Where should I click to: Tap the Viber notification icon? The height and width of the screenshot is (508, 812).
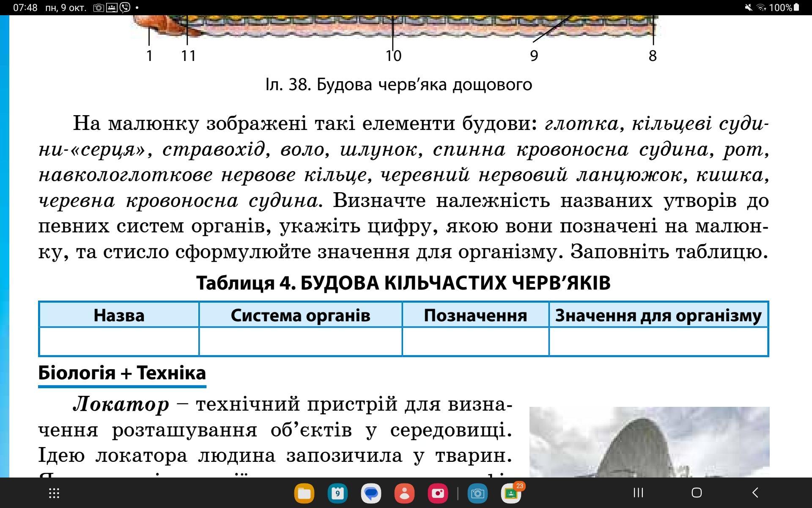[125, 7]
